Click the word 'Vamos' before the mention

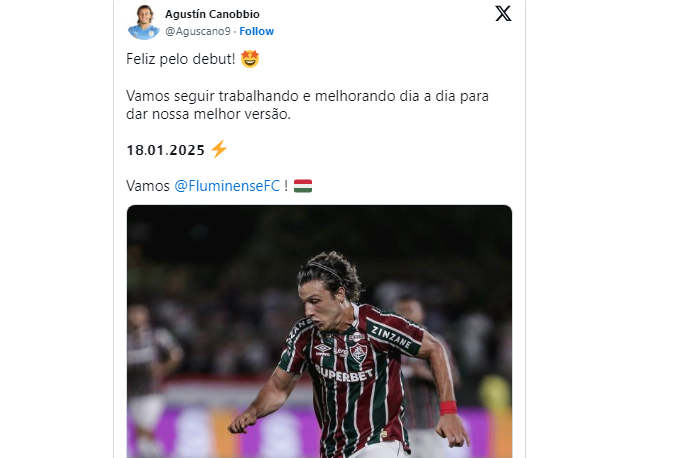coord(148,186)
